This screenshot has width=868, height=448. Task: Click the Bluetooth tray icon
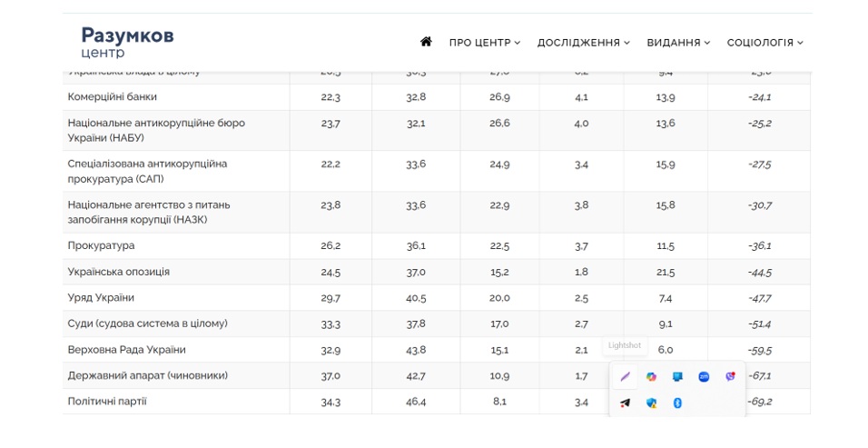pyautogui.click(x=677, y=403)
